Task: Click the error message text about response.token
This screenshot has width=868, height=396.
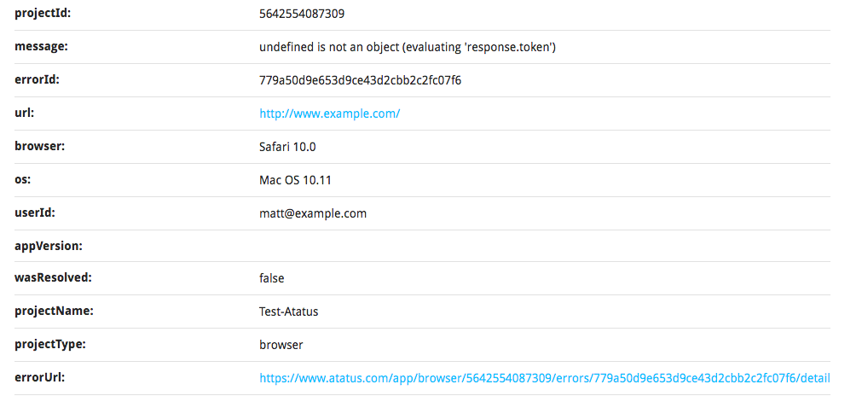Action: (408, 47)
